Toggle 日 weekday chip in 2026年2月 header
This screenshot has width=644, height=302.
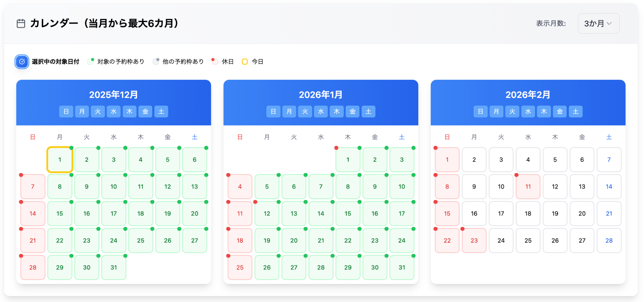pyautogui.click(x=480, y=112)
